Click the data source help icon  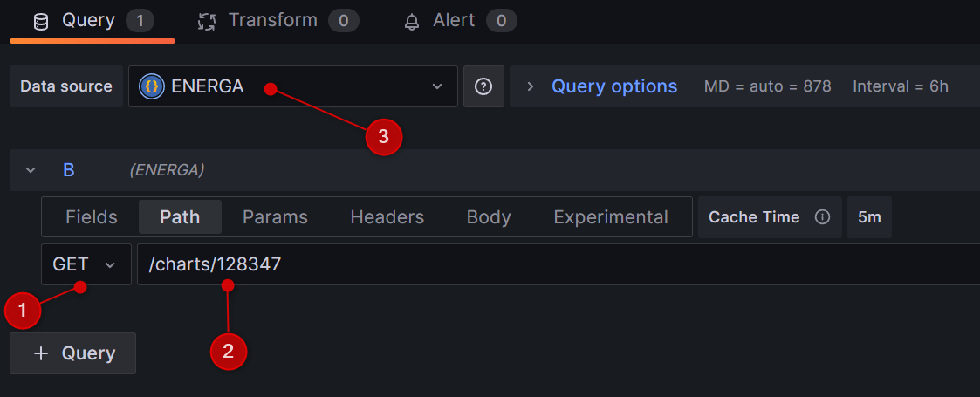(x=483, y=86)
